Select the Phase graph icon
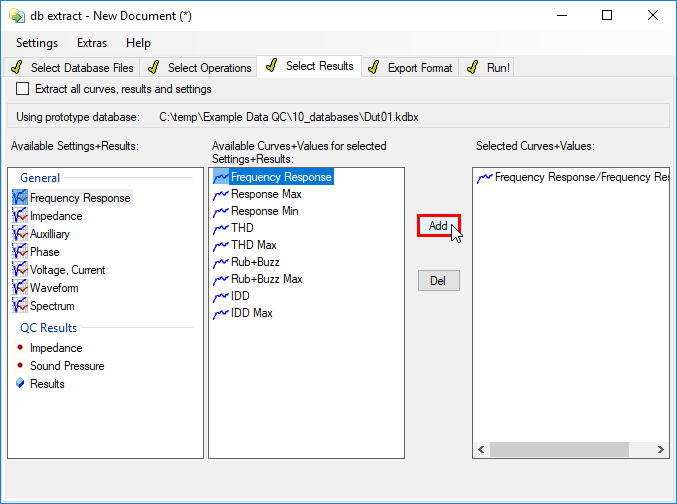 tap(20, 252)
